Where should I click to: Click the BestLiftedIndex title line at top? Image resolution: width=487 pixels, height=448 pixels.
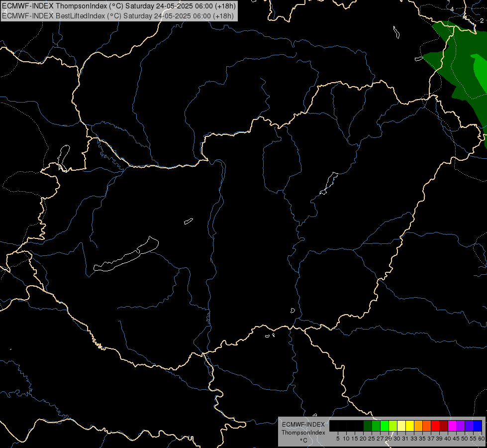pyautogui.click(x=118, y=16)
